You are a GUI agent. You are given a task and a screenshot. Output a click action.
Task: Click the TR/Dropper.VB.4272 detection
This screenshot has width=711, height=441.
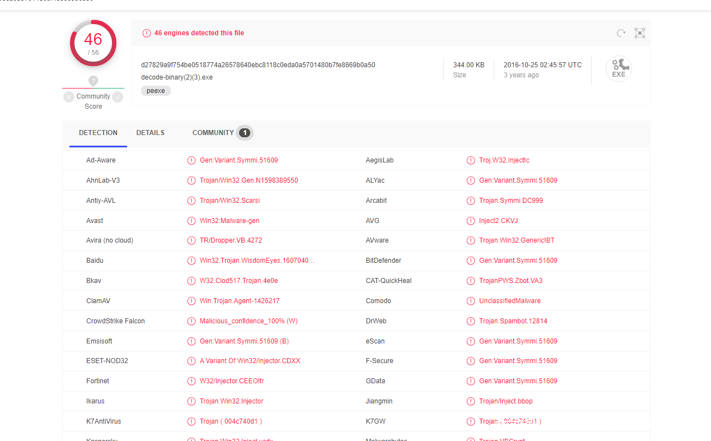point(231,241)
